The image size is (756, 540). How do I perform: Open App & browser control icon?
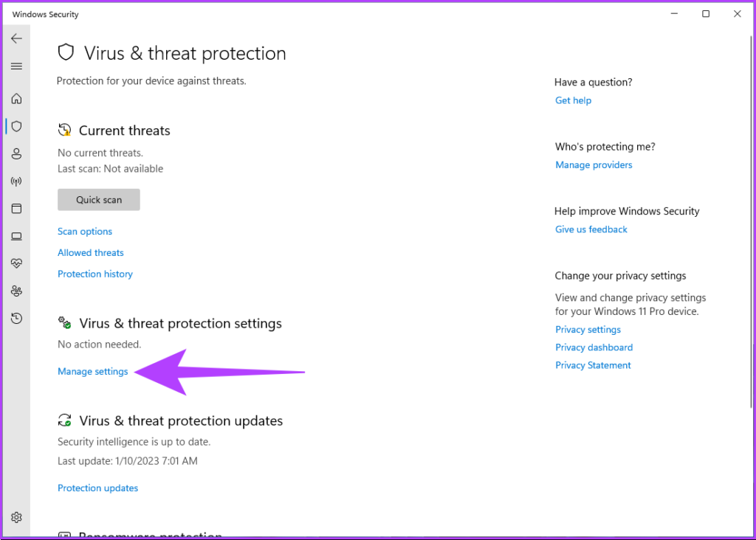[x=16, y=209]
